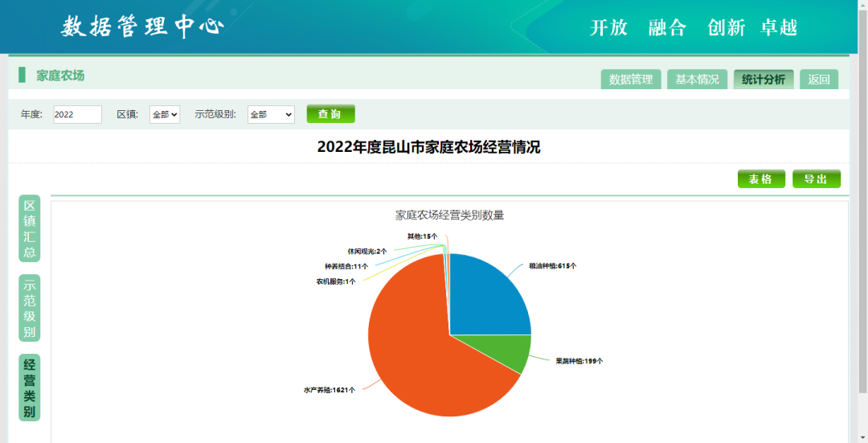This screenshot has height=443, width=868.
Task: Click the 水产养殖:1621个 chart label
Action: [x=329, y=390]
